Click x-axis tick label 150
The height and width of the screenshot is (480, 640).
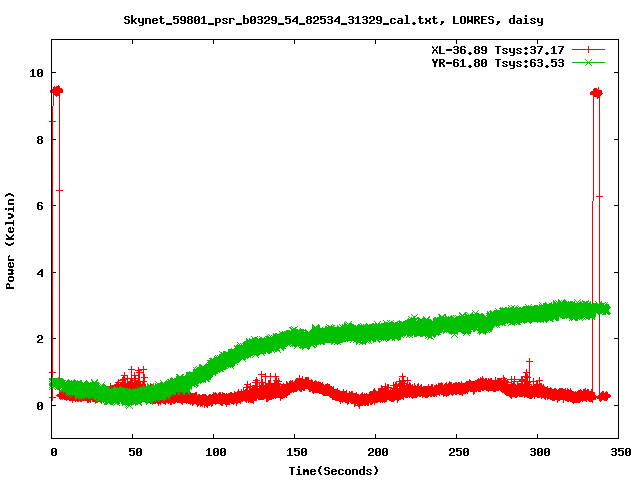pos(297,452)
